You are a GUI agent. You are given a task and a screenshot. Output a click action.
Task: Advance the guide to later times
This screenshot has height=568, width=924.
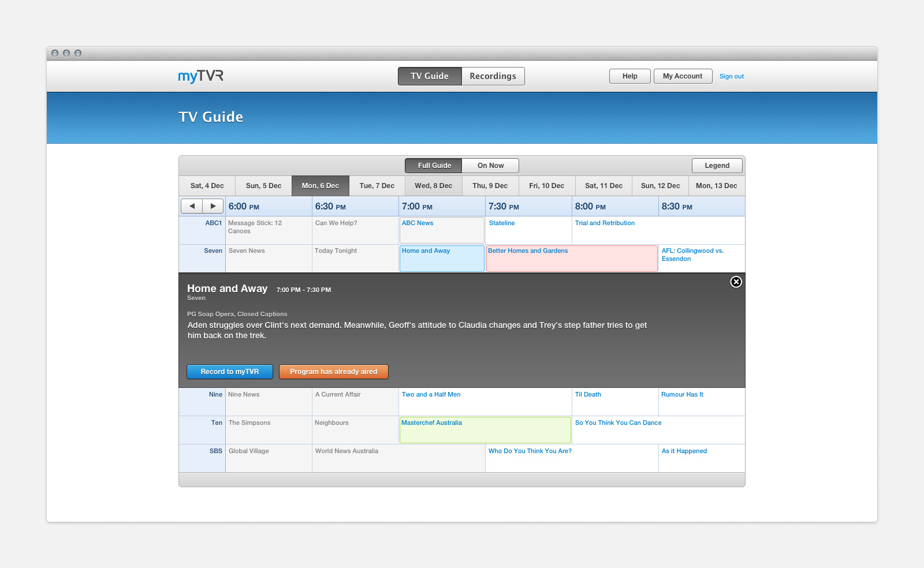(x=213, y=205)
